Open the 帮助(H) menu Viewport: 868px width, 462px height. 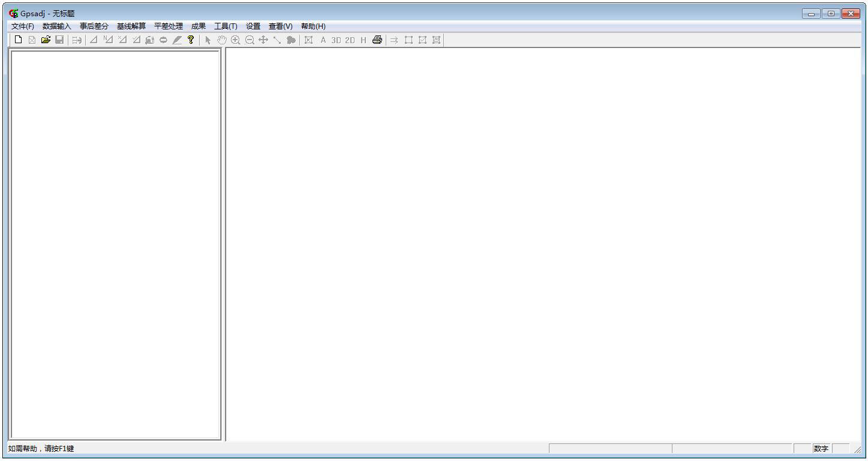313,26
